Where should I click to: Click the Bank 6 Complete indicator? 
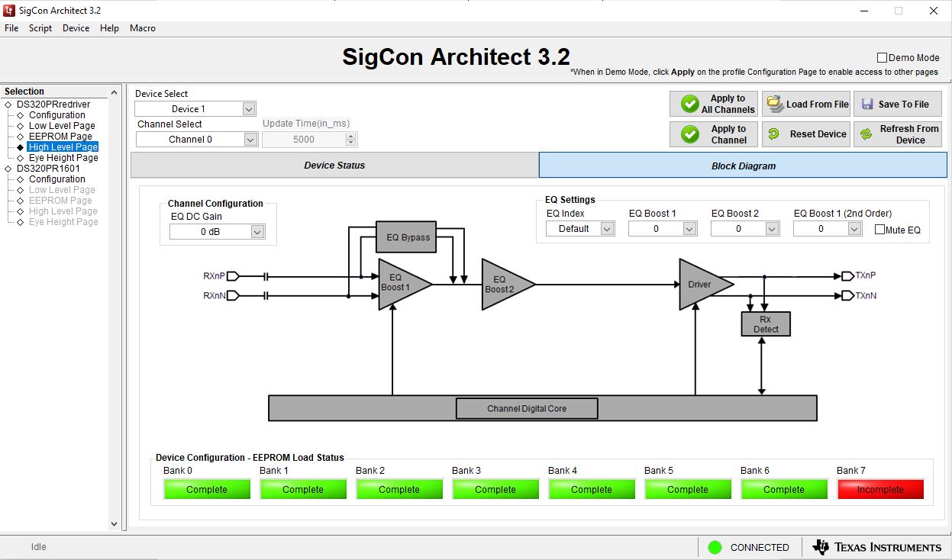(x=784, y=490)
